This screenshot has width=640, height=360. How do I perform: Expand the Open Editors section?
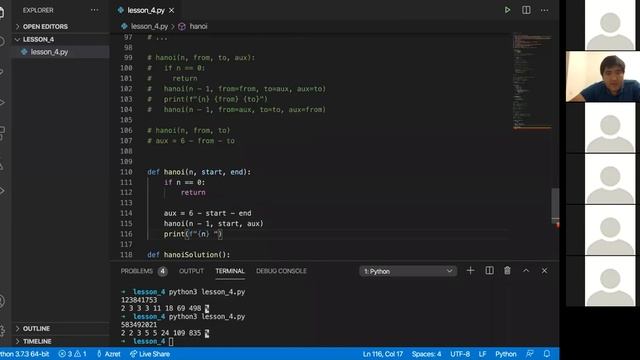pos(45,27)
